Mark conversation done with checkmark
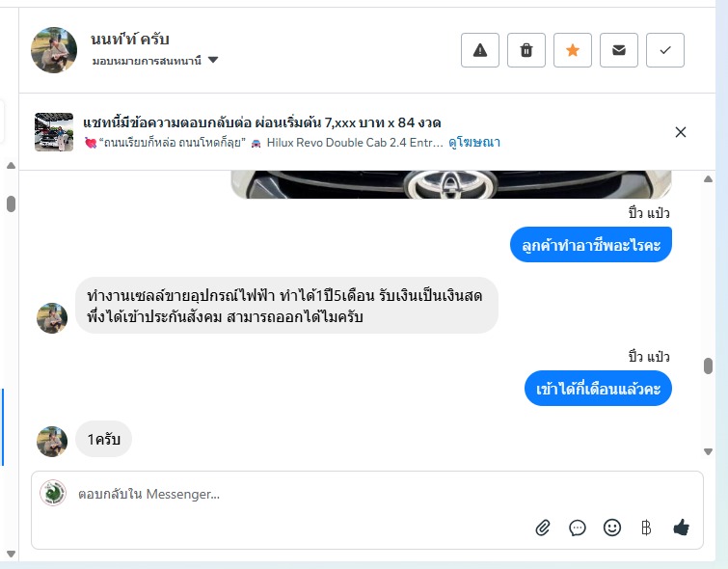Image resolution: width=728 pixels, height=569 pixels. click(x=665, y=50)
